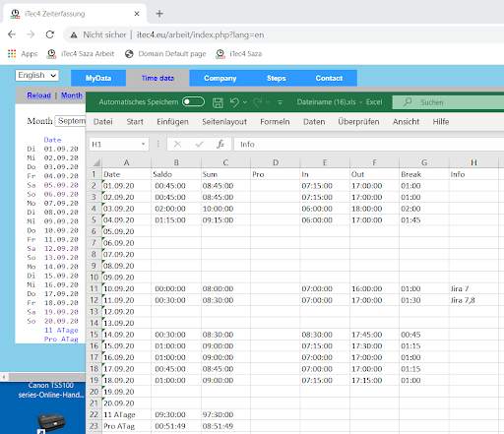Click date 07.09.20 in web page list
This screenshot has width=504, height=434.
pyautogui.click(x=61, y=203)
